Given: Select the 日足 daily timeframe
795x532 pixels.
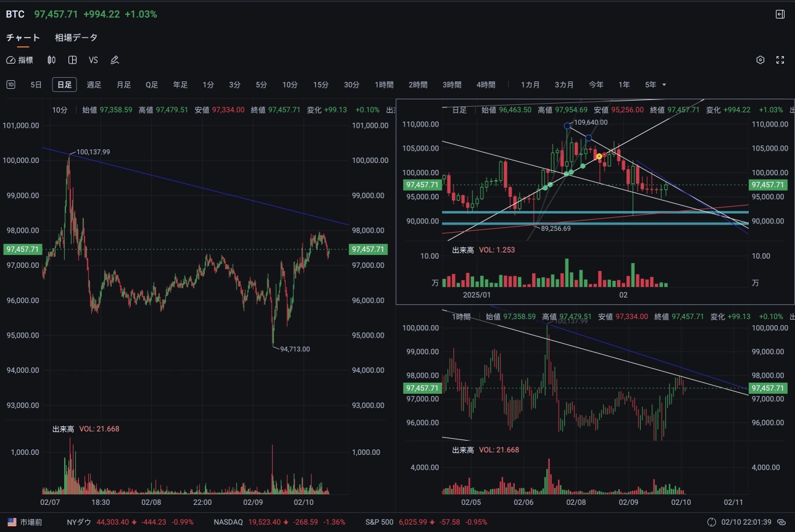Looking at the screenshot, I should (64, 85).
